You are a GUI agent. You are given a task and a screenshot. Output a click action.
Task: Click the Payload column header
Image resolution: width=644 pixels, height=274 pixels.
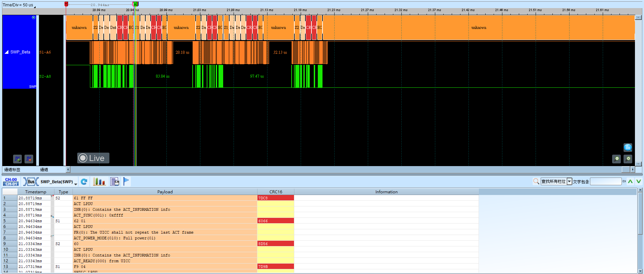coord(165,192)
